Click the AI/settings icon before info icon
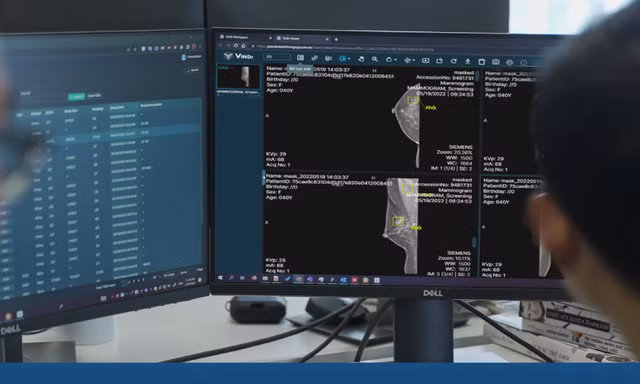 [509, 62]
